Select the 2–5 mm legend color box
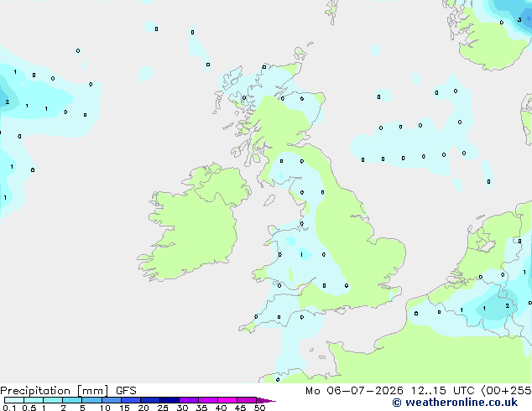Viewport: 532px width, 411px height. [x=72, y=400]
